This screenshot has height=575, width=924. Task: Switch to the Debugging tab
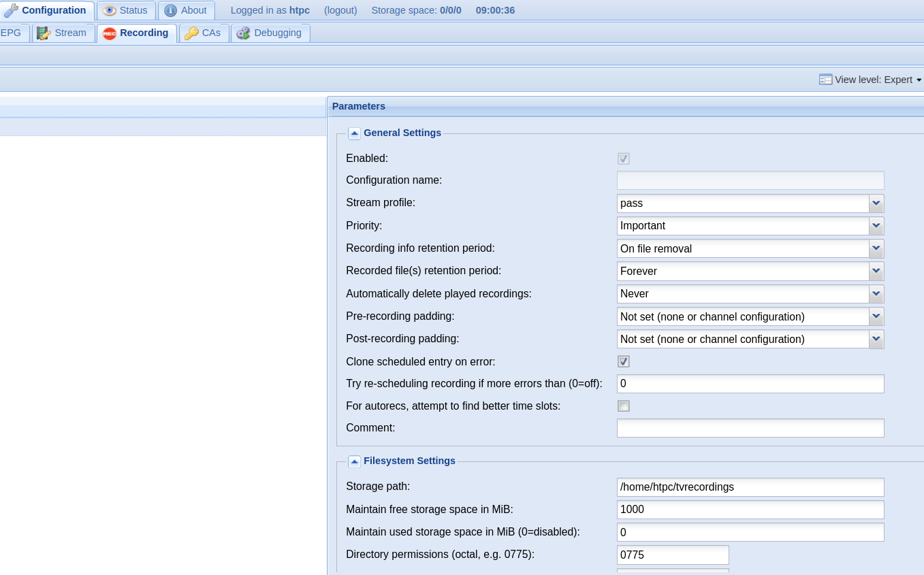click(x=270, y=33)
